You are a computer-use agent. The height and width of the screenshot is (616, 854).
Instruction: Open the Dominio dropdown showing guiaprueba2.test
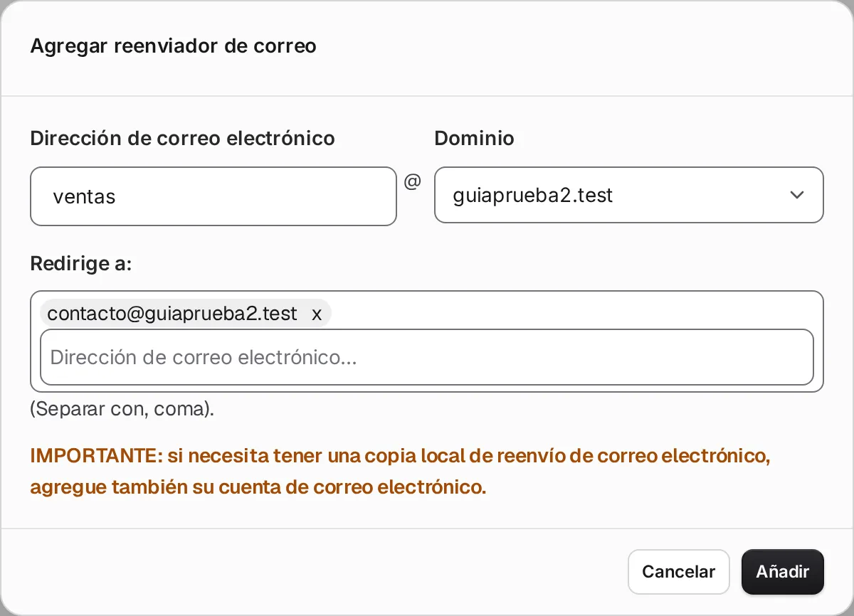tap(628, 195)
